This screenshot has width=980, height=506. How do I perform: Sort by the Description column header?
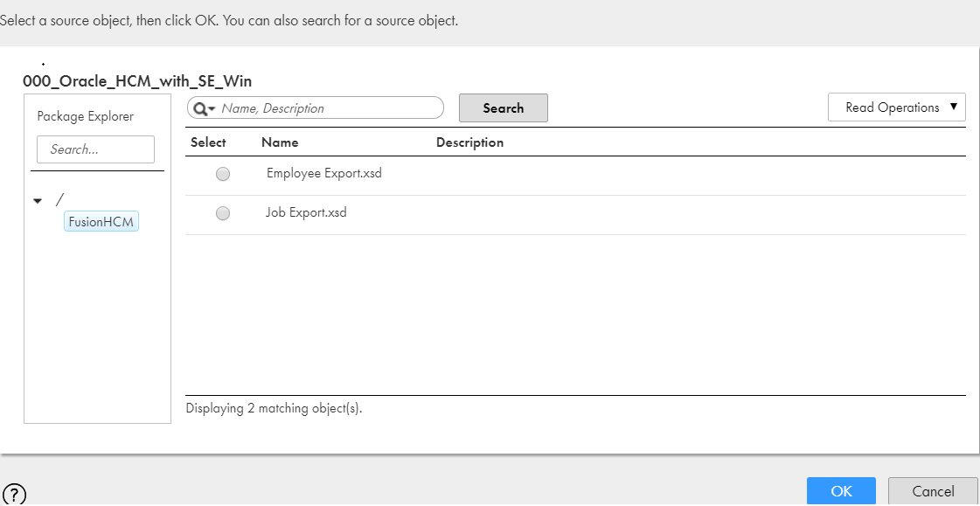(x=469, y=142)
